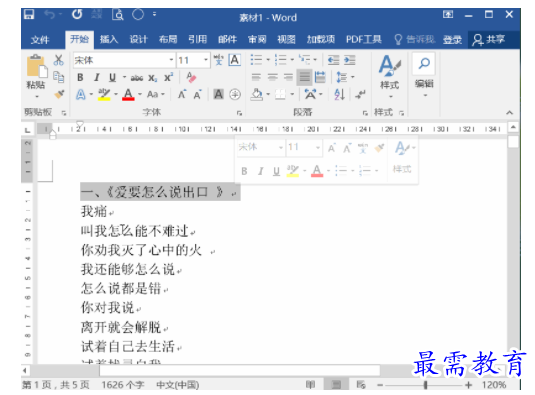Toggle Underline in the ribbon font group
Screen dimensions: 535x395
coord(112,77)
